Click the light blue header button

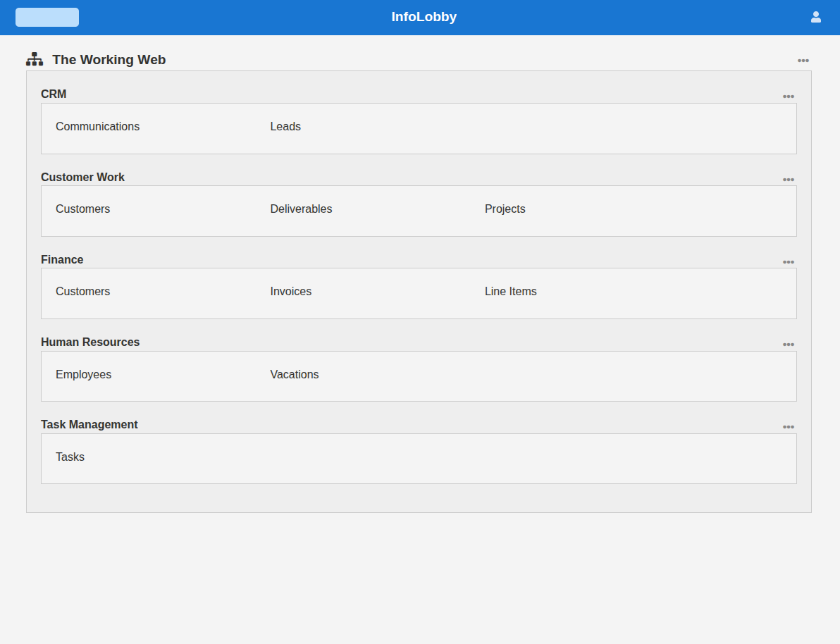point(47,18)
